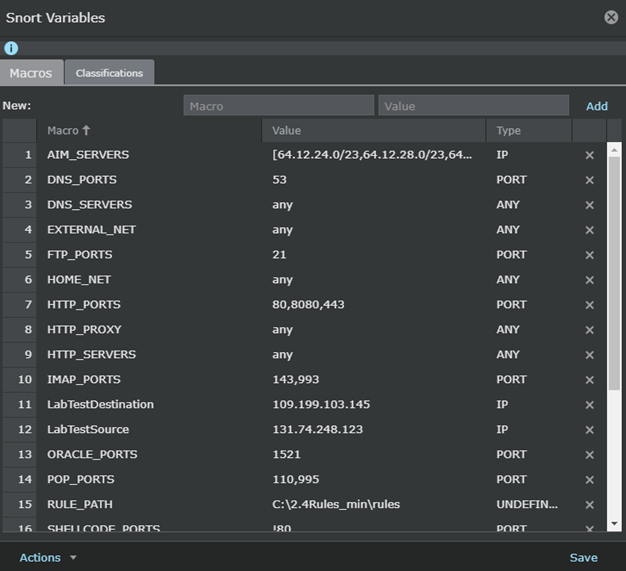Select the POP_PORTS macro name
626x571 pixels.
pyautogui.click(x=81, y=479)
